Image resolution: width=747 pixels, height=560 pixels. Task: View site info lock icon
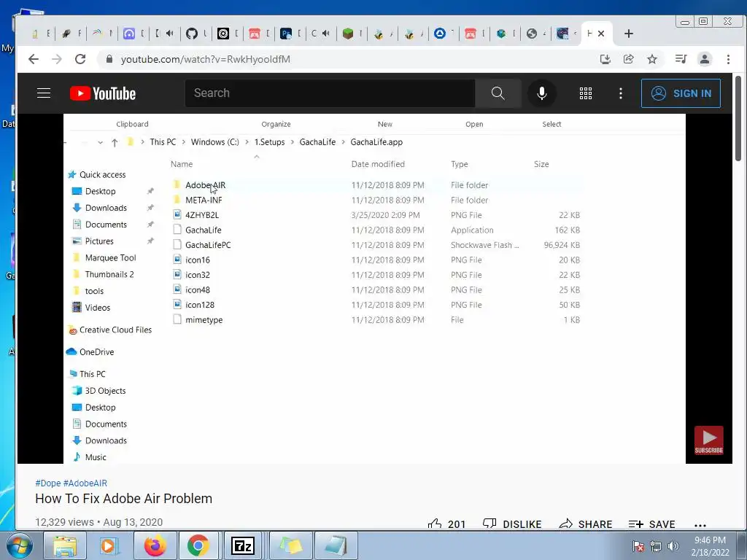109,59
